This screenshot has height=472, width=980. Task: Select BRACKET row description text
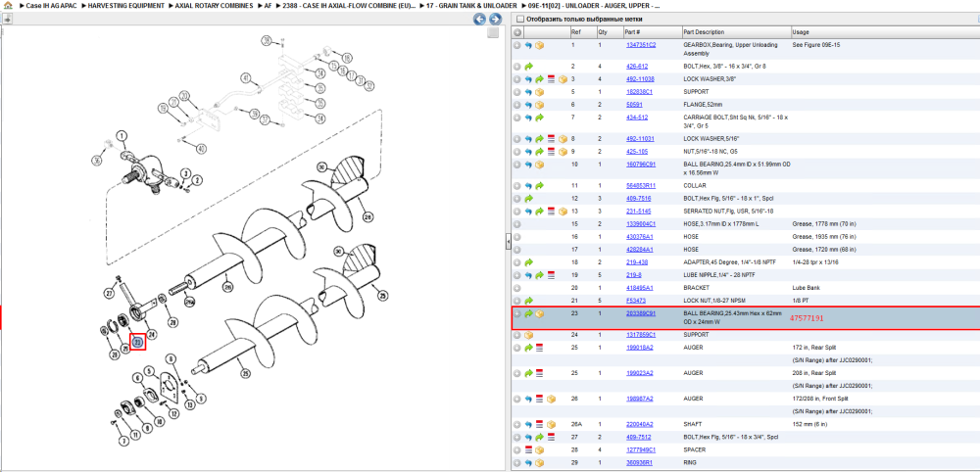tap(696, 288)
